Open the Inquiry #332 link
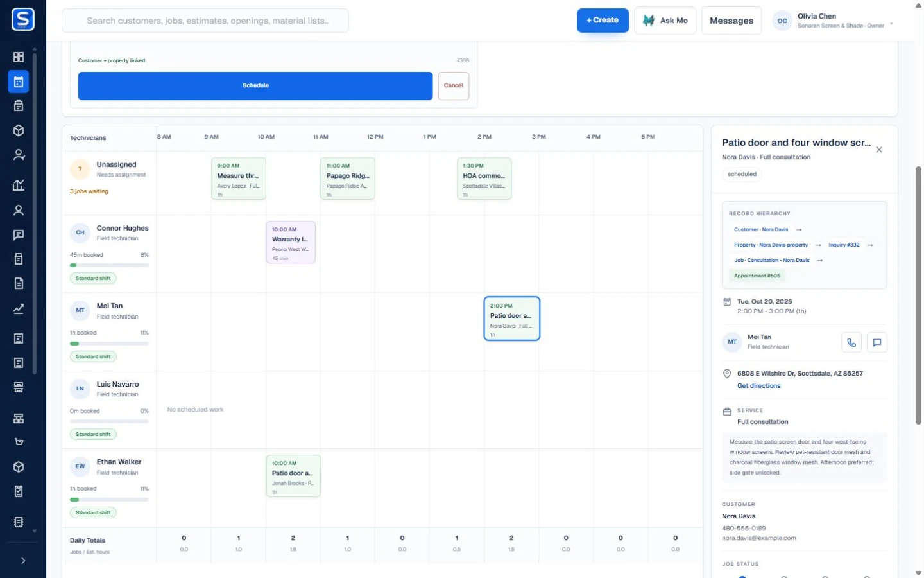The width and height of the screenshot is (924, 578). (x=844, y=245)
